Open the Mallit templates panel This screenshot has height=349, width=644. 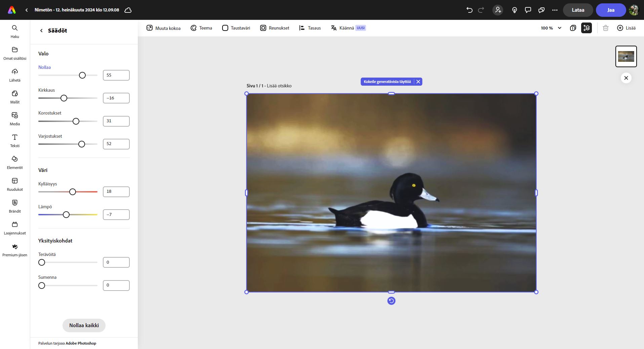15,97
